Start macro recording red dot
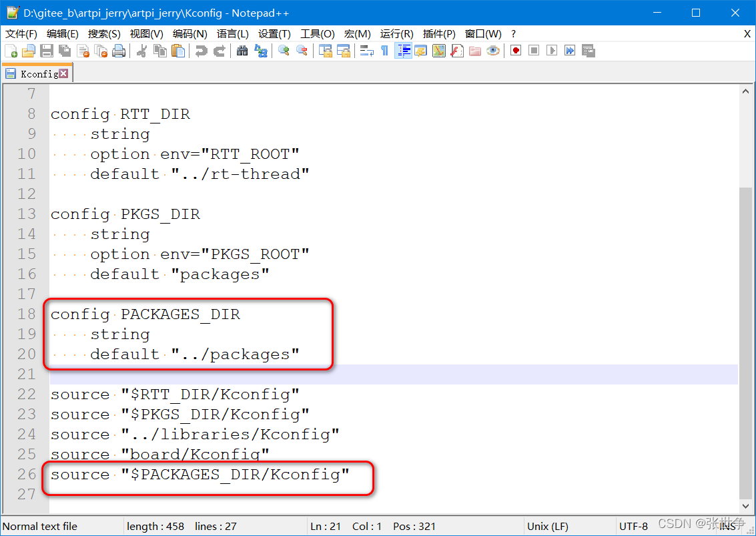756x536 pixels. tap(516, 51)
